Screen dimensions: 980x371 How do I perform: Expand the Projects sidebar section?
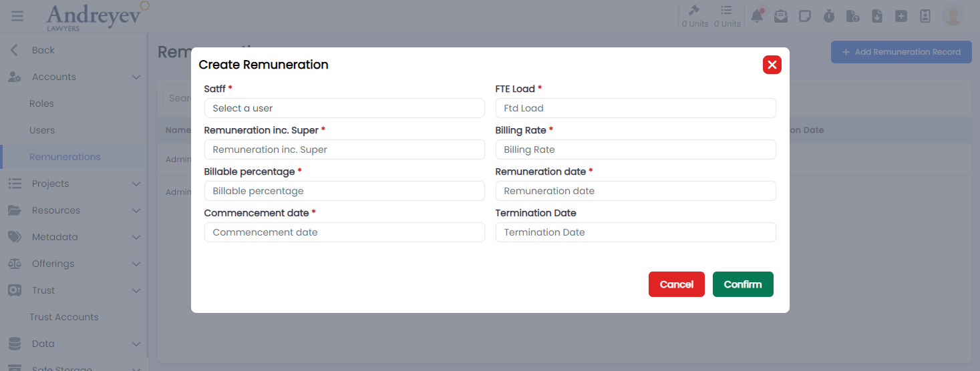pyautogui.click(x=73, y=183)
